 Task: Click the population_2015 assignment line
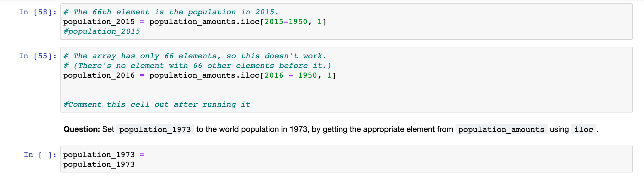pyautogui.click(x=195, y=22)
